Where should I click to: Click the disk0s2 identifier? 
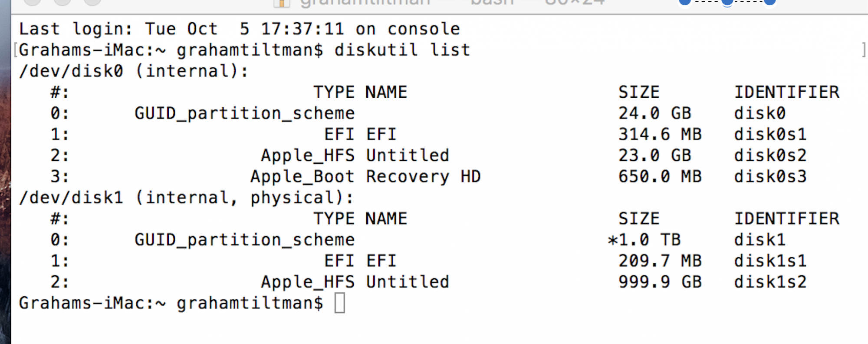(x=770, y=155)
